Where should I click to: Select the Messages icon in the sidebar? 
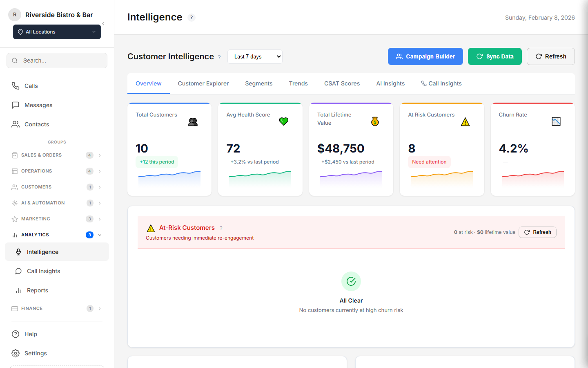coord(16,105)
